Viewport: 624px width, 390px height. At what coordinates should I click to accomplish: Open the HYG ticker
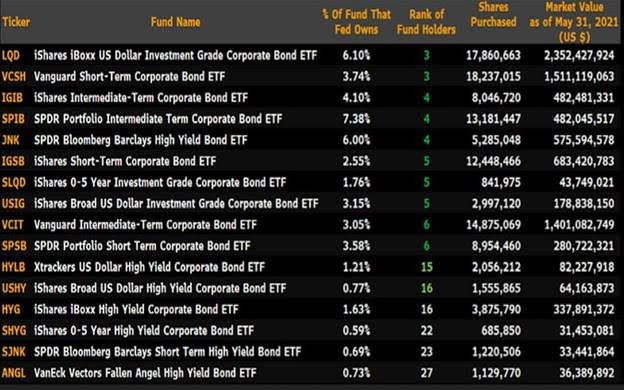pos(11,309)
